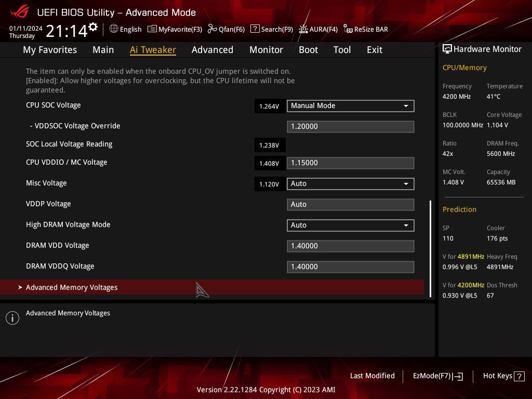This screenshot has height=399, width=532.
Task: Open the clock settings gear icon
Action: (x=93, y=27)
